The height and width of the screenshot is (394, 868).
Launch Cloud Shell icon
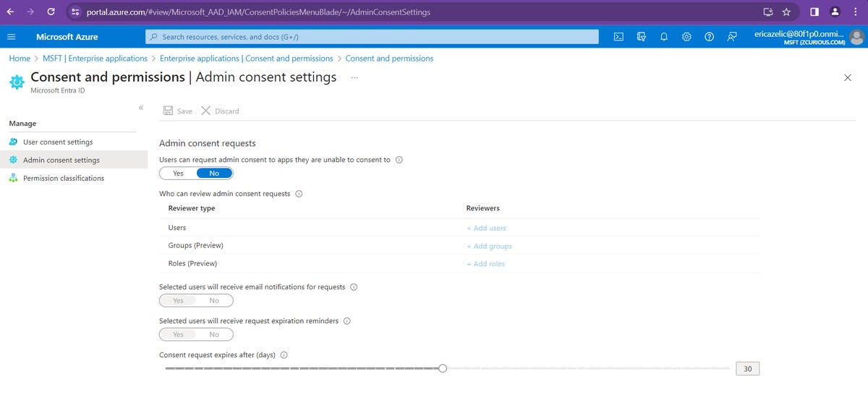(618, 37)
